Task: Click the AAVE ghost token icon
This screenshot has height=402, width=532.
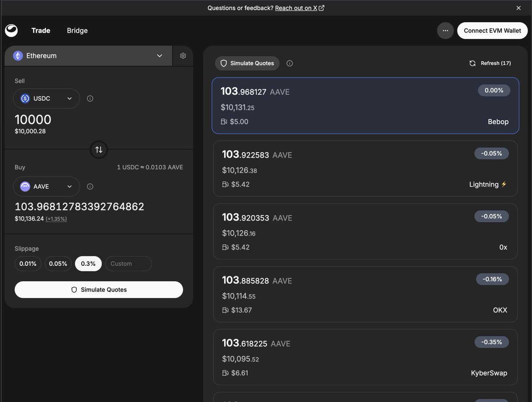Action: [25, 187]
